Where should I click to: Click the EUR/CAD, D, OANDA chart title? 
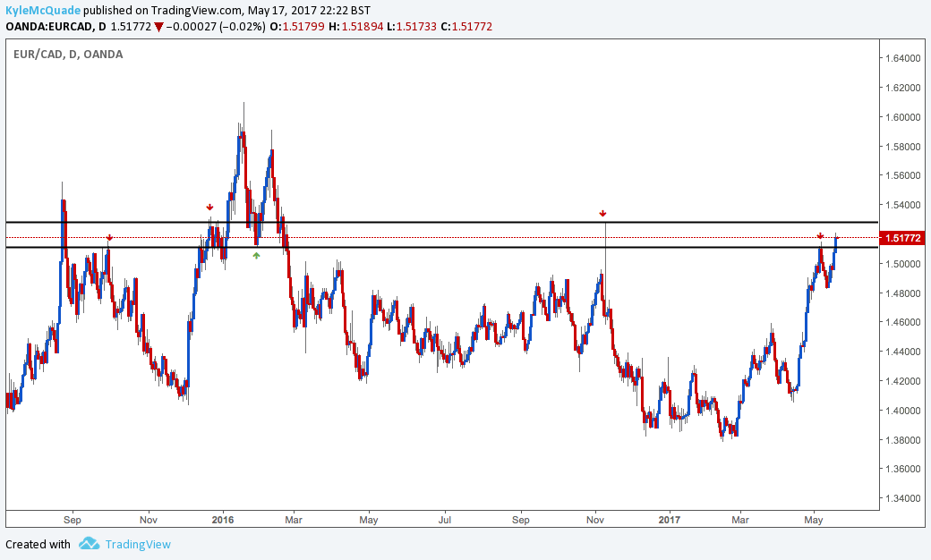(68, 54)
